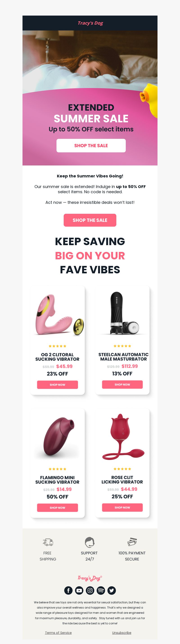Screen dimensions: 180x644
Task: Shop now for OG 2 Clitoral Sucking Vibrator
Action: click(57, 384)
